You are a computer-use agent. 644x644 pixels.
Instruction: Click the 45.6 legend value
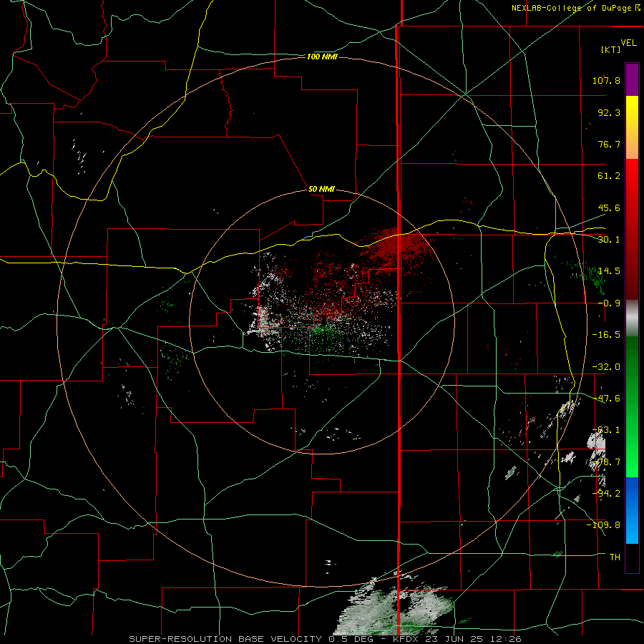[609, 208]
